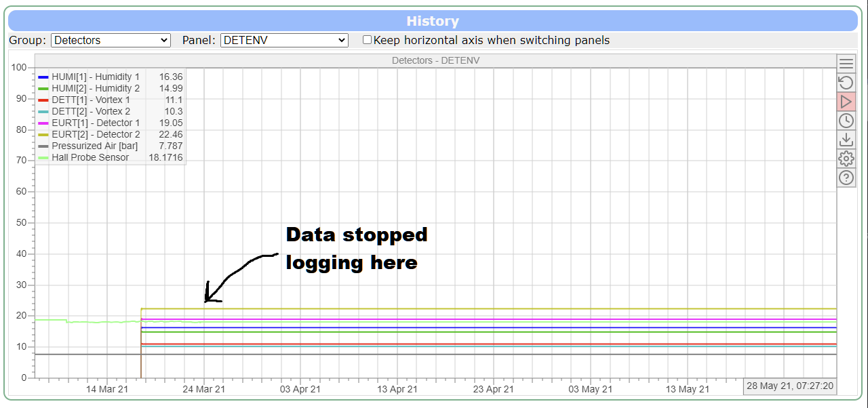Screen dimensions: 868x408
Task: Click the EURT[1] - Detector 1 legend entry
Action: tap(111, 123)
